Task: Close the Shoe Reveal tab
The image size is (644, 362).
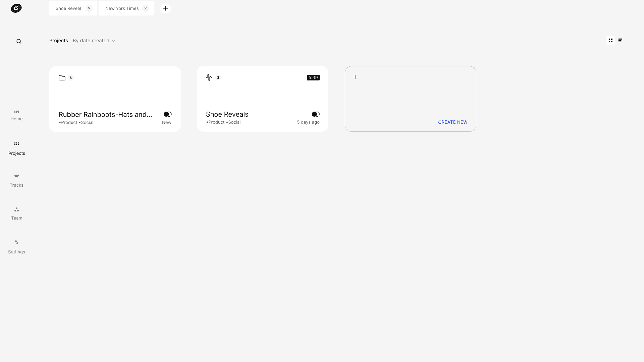Action: point(89,8)
